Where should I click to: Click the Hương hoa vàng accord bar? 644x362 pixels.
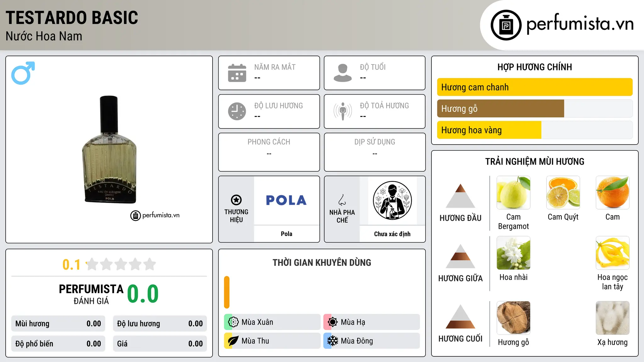click(489, 130)
